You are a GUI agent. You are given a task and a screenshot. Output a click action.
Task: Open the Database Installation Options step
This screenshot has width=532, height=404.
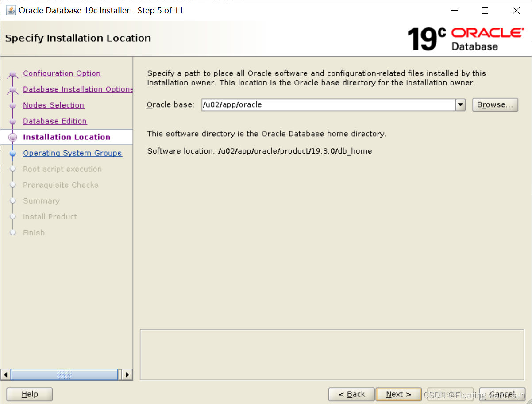[77, 89]
